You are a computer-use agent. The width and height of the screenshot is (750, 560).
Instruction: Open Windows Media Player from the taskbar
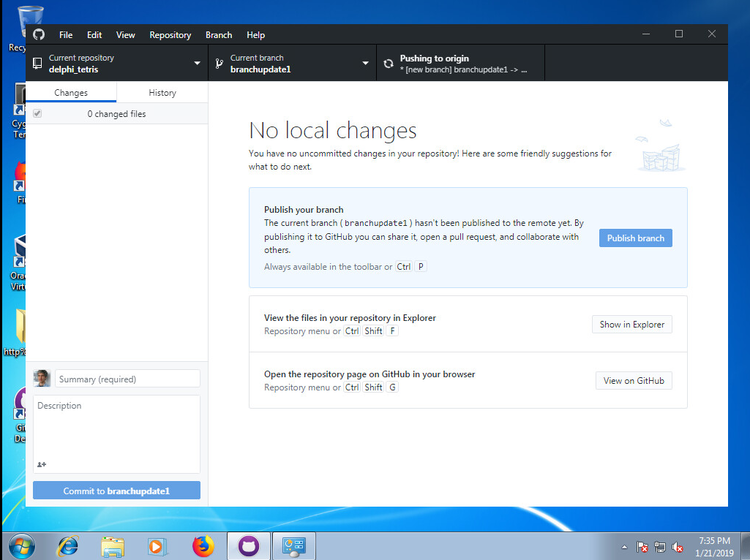(157, 546)
